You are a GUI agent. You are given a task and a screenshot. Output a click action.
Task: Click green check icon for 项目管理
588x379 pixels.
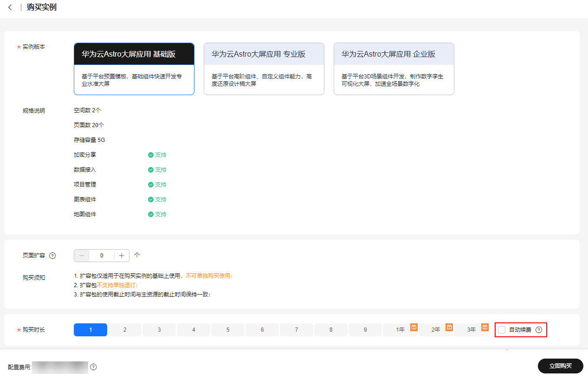(151, 185)
